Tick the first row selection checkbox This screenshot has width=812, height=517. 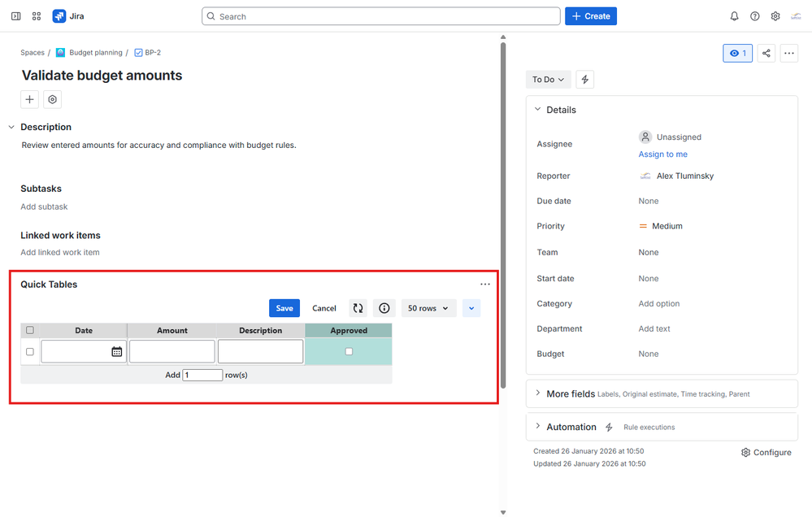click(x=30, y=352)
